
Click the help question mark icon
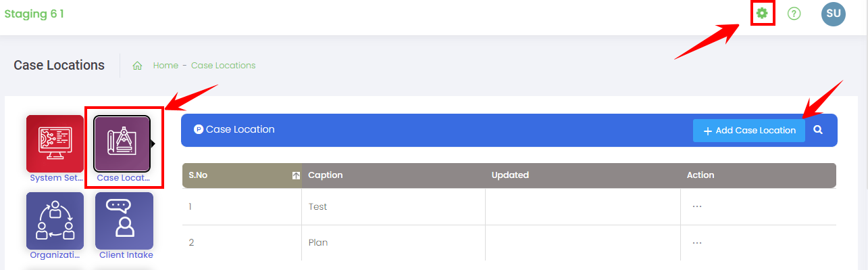click(794, 14)
